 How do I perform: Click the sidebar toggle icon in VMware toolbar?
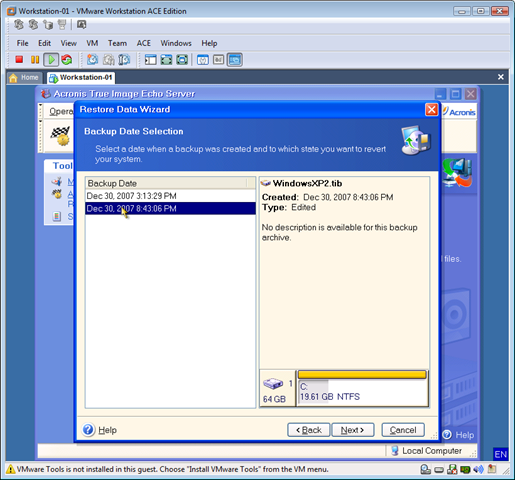(x=150, y=60)
